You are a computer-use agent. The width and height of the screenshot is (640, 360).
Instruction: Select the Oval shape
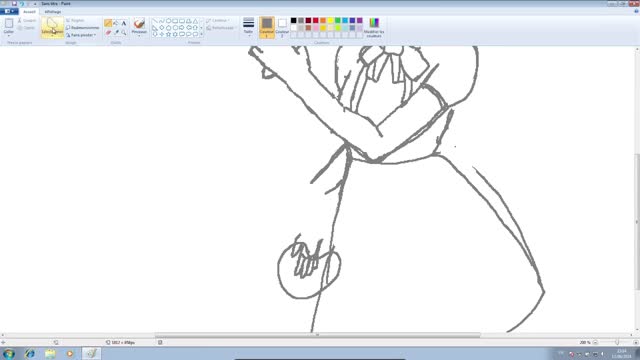click(169, 21)
